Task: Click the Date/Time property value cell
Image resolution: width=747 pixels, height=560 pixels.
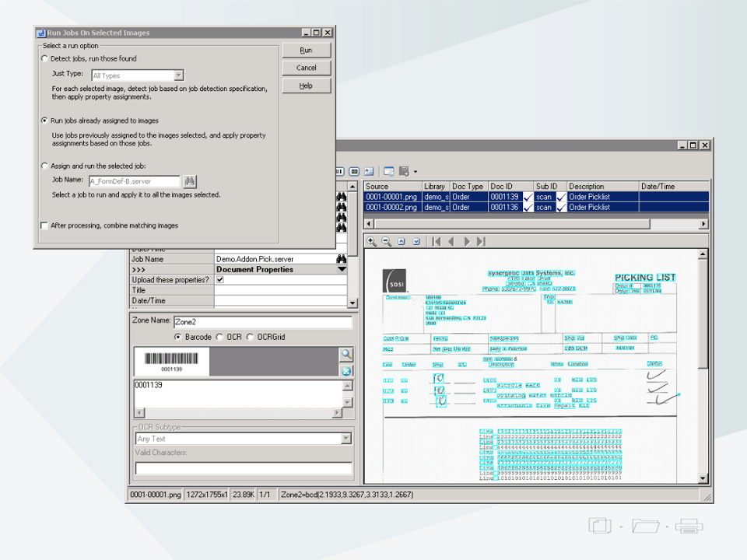Action: [x=280, y=300]
